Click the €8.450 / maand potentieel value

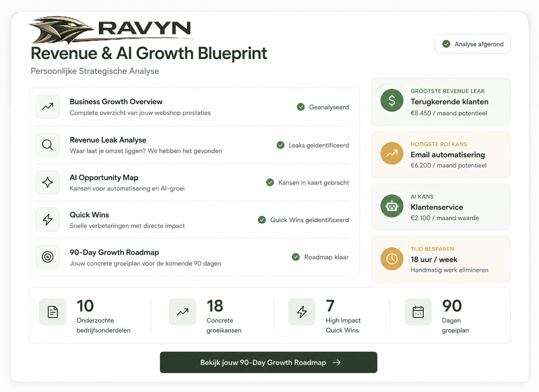click(449, 113)
